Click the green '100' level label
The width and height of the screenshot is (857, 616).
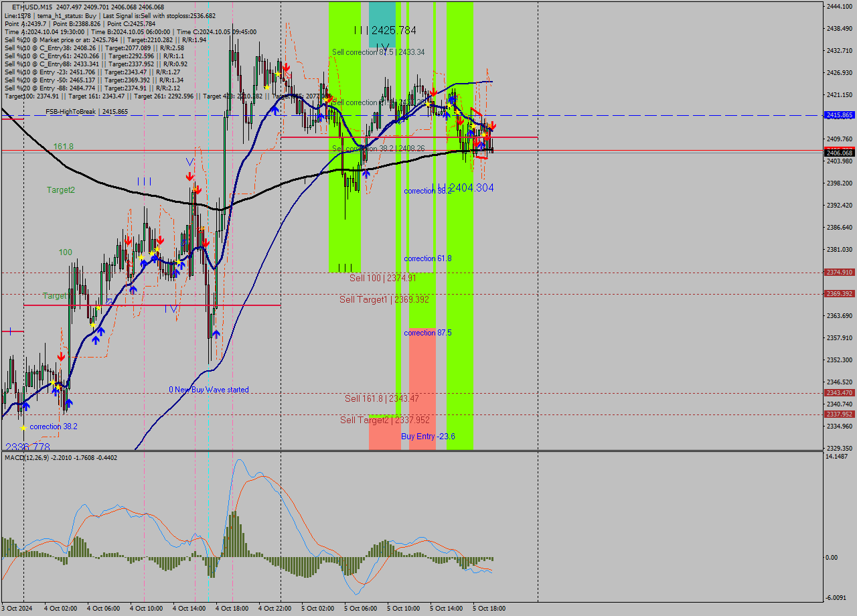pos(66,252)
